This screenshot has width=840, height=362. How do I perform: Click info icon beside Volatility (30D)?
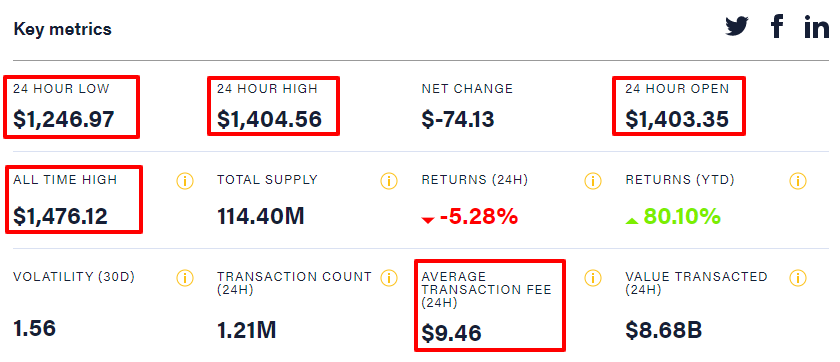184,278
